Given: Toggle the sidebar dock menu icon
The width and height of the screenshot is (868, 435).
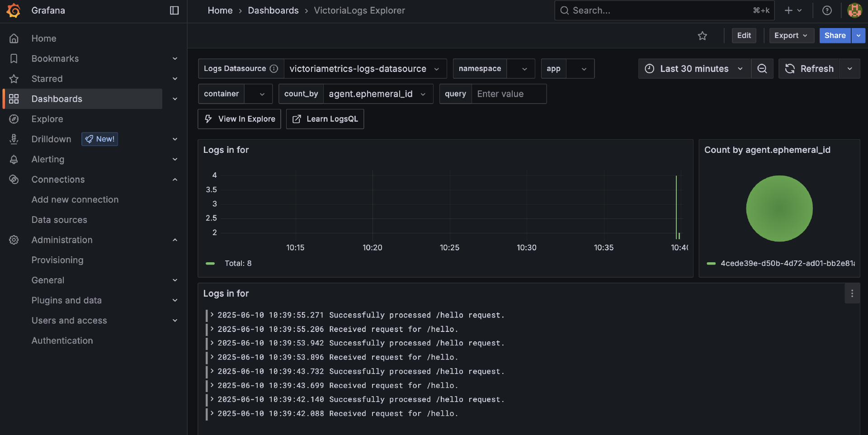Looking at the screenshot, I should (174, 10).
